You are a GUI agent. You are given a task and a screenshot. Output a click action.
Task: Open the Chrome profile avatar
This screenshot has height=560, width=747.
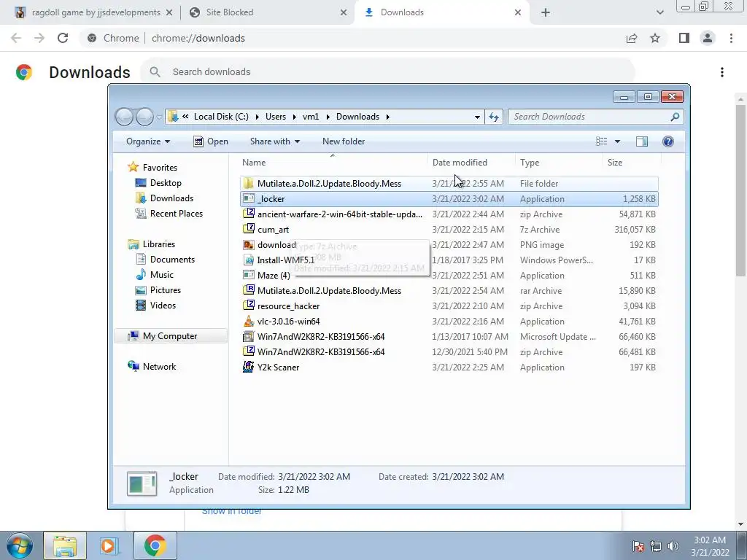(x=708, y=38)
